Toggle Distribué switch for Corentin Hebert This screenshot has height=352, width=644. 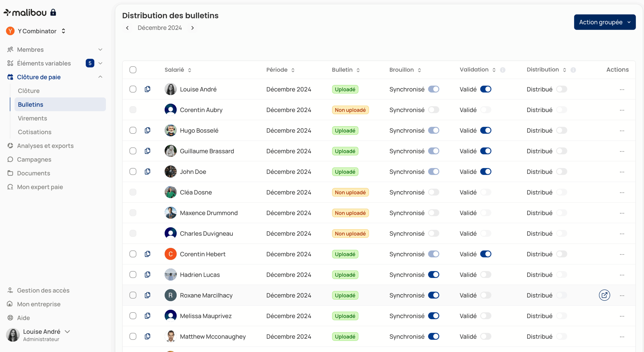[561, 254]
